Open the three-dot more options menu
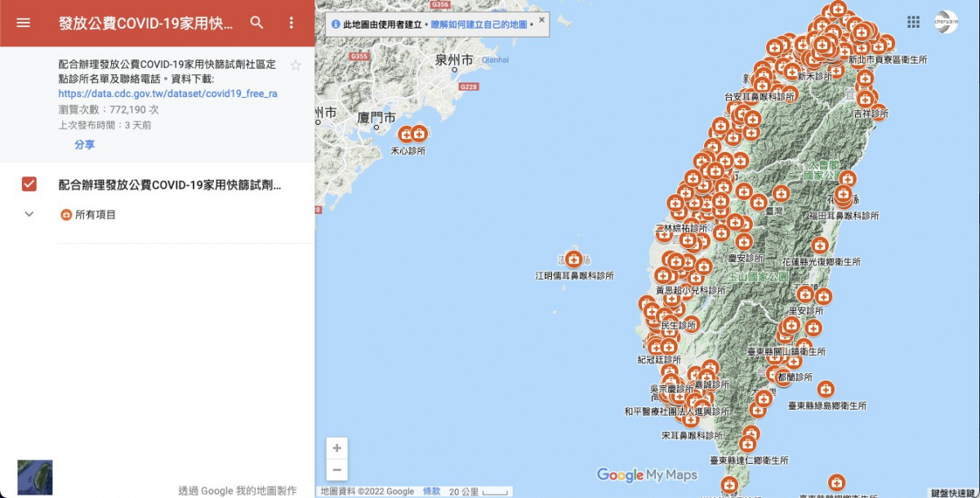 point(292,23)
